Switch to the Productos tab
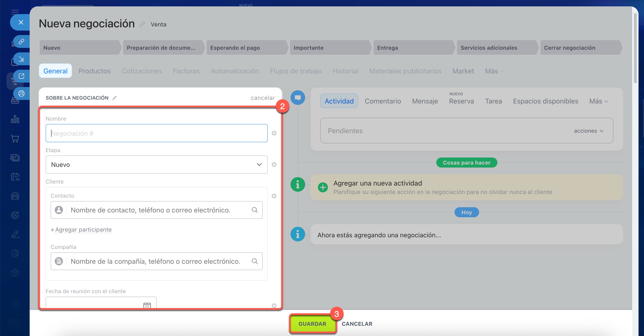The width and height of the screenshot is (644, 336). point(94,71)
